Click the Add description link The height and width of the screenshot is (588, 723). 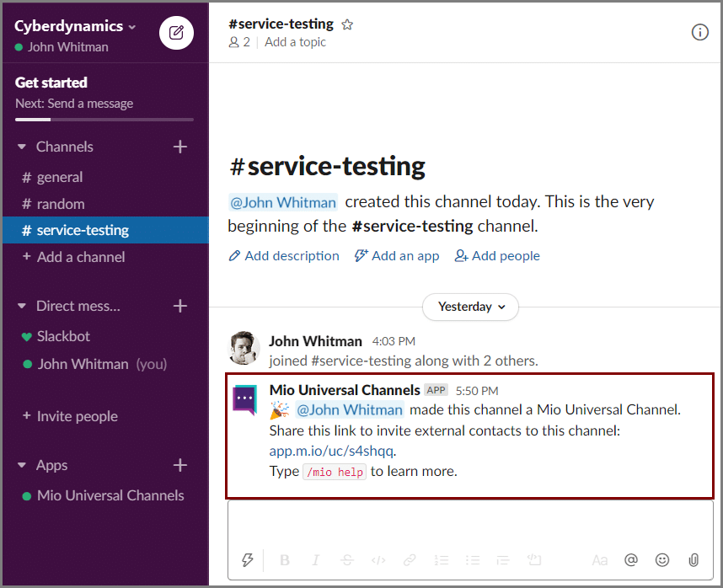pos(284,256)
